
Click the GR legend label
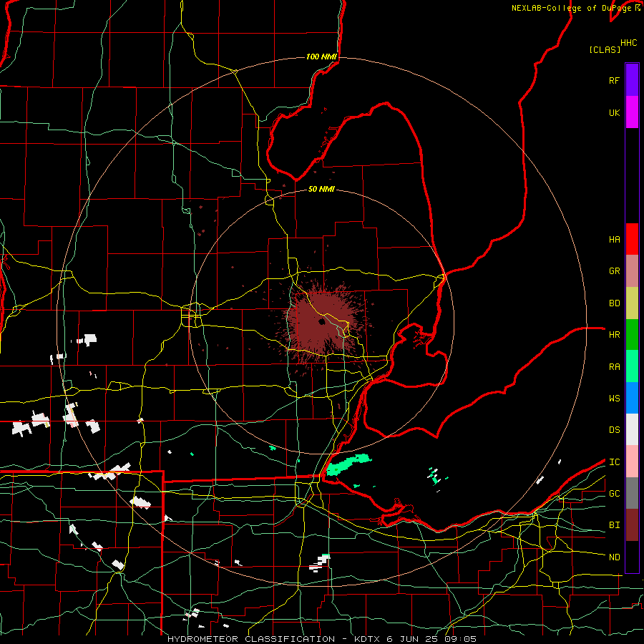[614, 271]
